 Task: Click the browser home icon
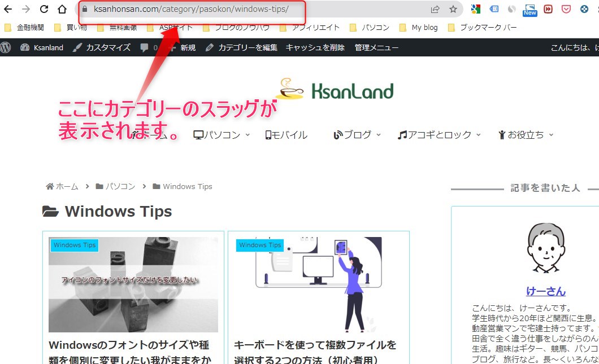click(x=62, y=9)
